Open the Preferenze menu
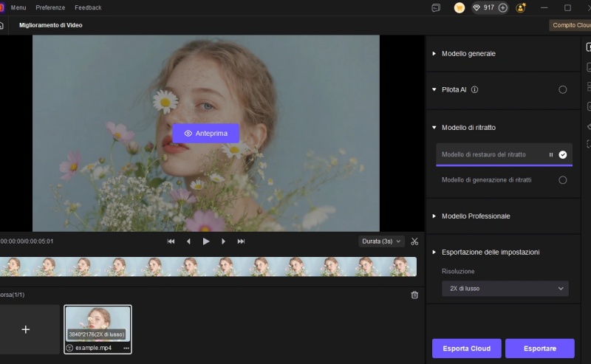 (50, 7)
